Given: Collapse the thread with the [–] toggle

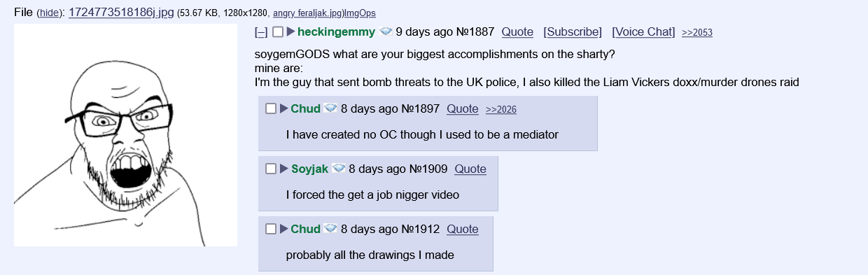Looking at the screenshot, I should point(261,32).
